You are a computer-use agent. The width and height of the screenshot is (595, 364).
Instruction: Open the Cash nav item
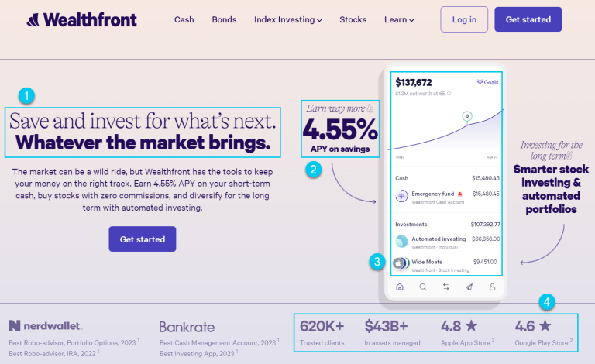point(184,19)
